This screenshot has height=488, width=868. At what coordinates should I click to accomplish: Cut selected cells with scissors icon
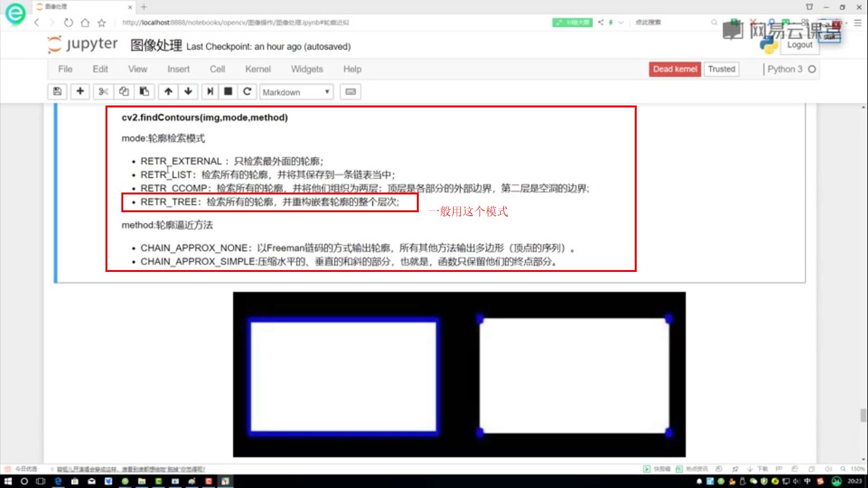tap(104, 91)
